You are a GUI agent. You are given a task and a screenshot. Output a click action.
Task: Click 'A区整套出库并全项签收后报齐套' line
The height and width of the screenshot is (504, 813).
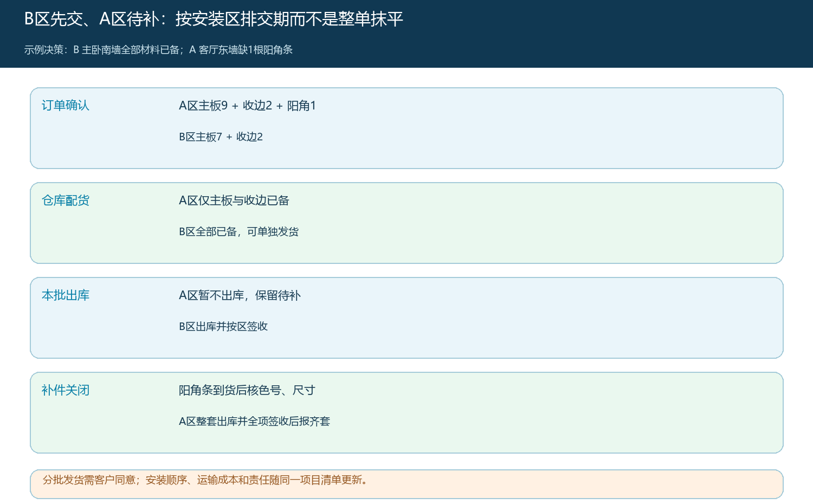(254, 422)
